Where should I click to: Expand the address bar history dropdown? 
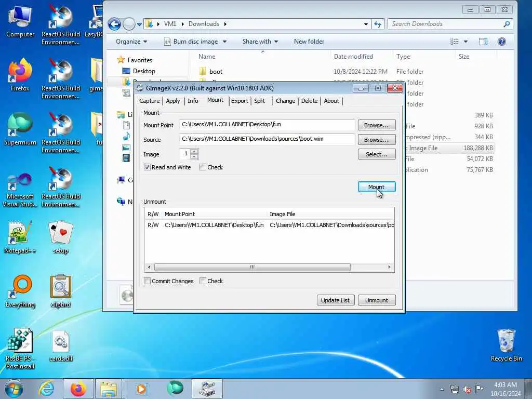366,24
